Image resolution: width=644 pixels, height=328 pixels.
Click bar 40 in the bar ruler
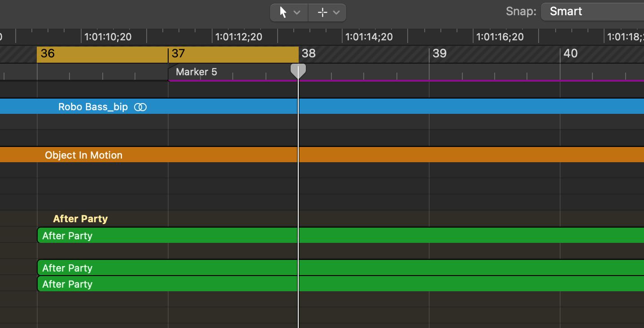pos(570,54)
